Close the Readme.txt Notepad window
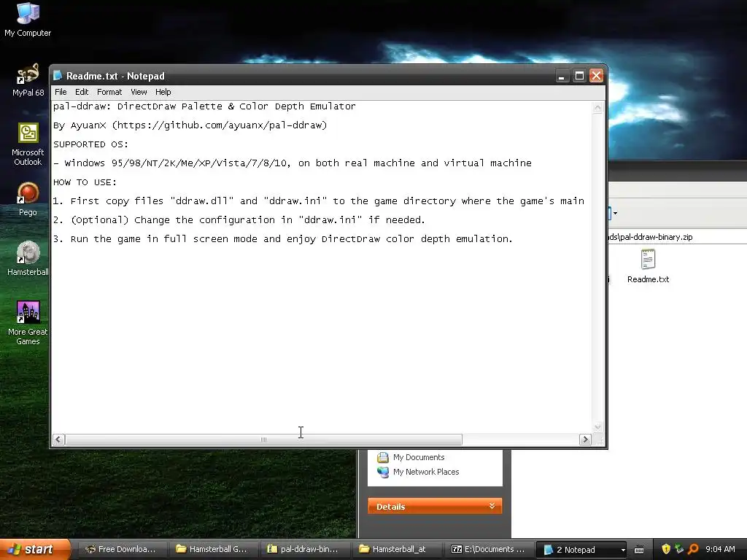This screenshot has width=747, height=560. 597,76
